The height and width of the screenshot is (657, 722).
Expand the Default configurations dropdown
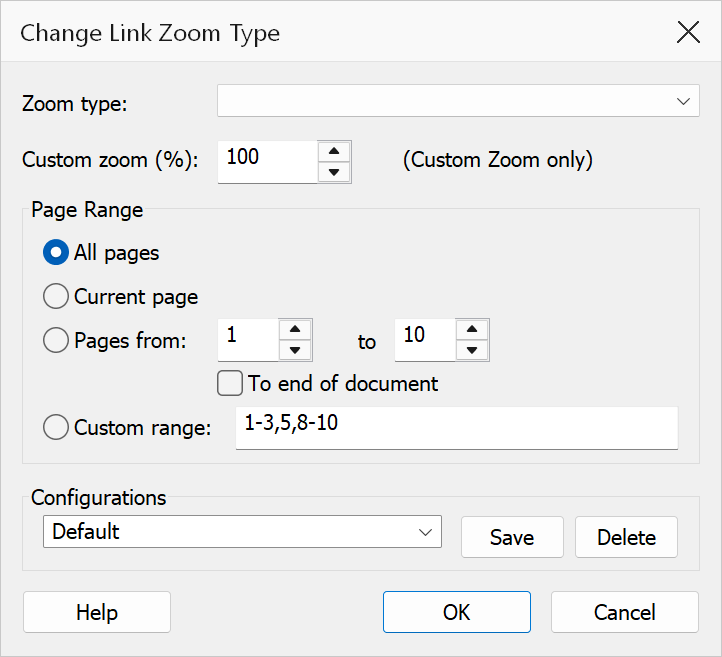click(242, 532)
